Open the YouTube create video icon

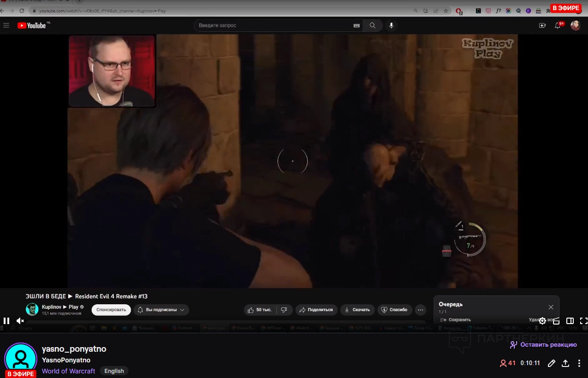(542, 25)
